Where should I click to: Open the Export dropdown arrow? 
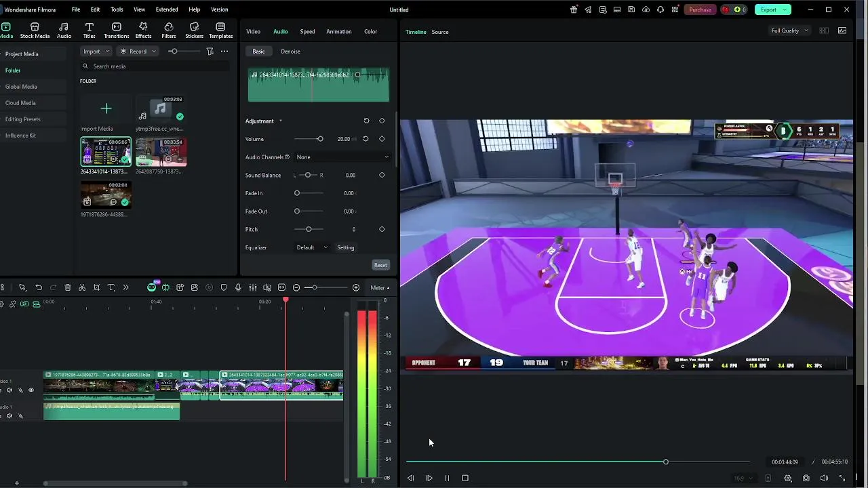(785, 9)
